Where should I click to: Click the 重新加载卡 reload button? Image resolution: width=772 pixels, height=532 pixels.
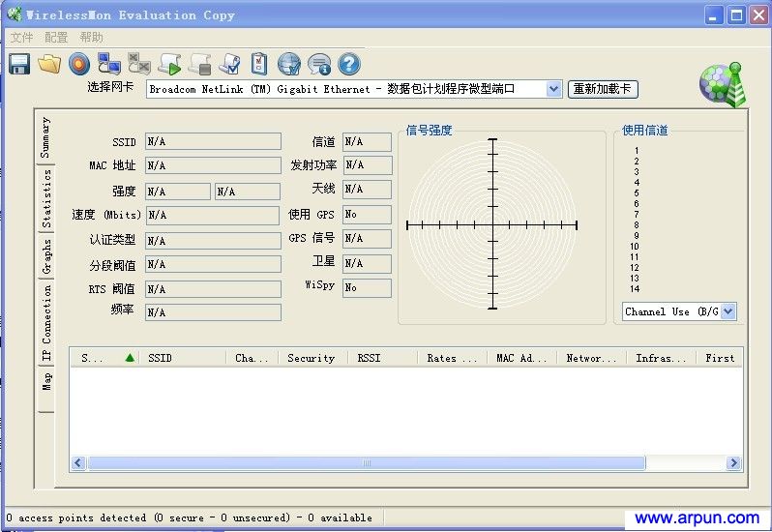(602, 89)
